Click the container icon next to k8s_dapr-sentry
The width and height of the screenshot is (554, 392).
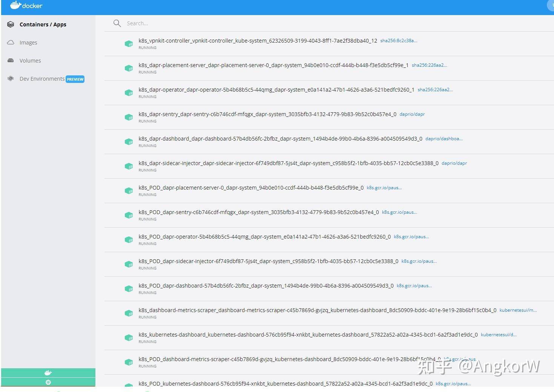[x=129, y=117]
